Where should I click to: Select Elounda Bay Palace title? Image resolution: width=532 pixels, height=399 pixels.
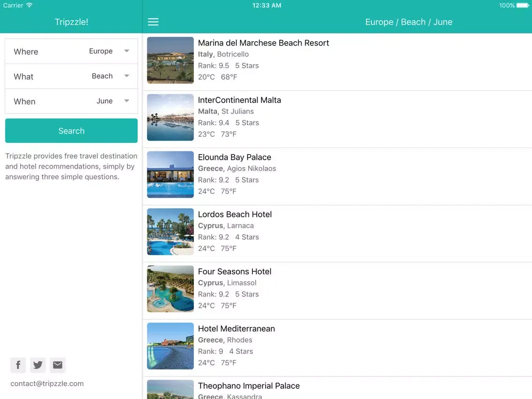pos(235,157)
